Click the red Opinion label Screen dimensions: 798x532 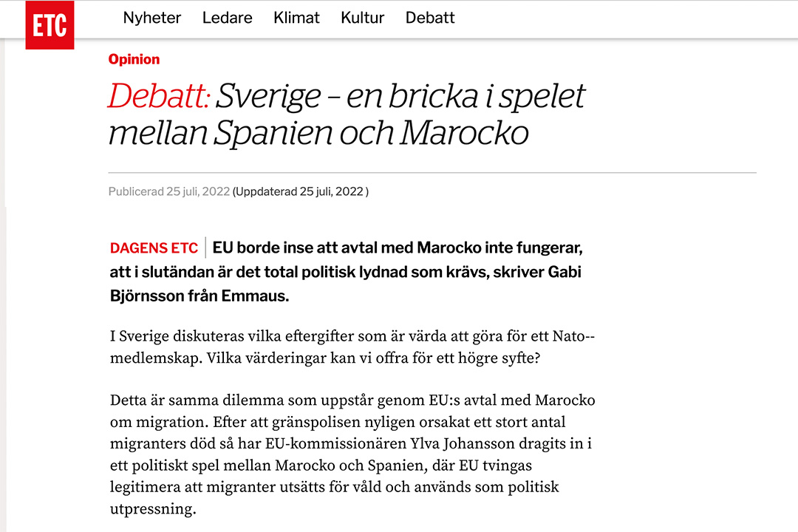(134, 59)
